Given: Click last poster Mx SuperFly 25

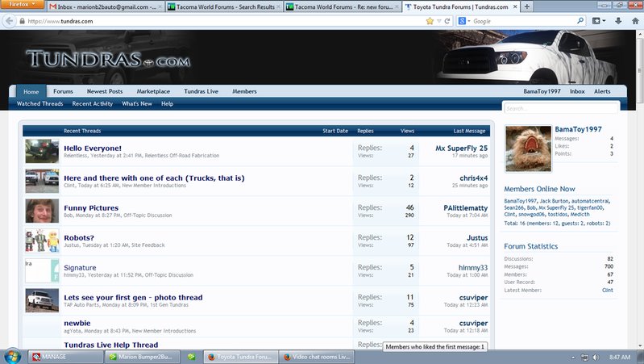Looking at the screenshot, I should click(x=462, y=148).
